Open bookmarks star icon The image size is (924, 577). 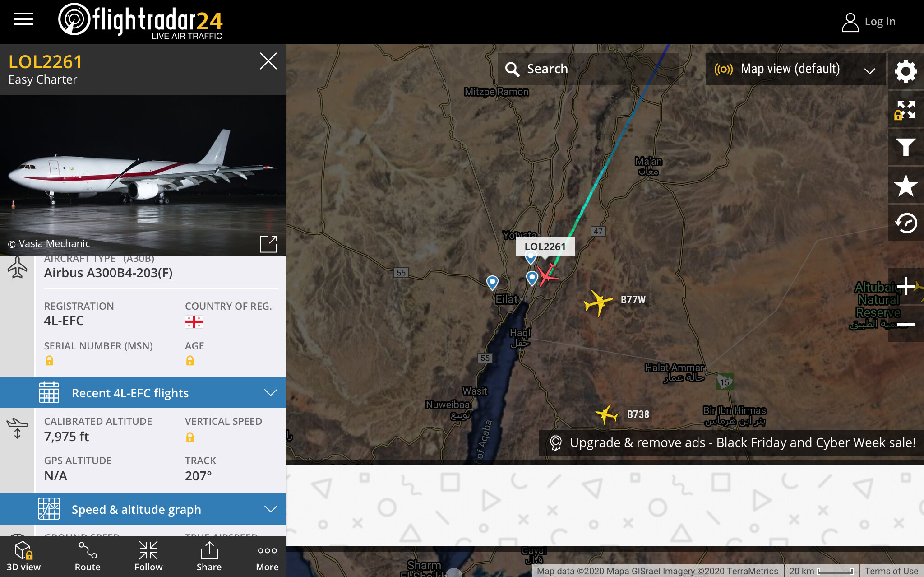point(906,185)
